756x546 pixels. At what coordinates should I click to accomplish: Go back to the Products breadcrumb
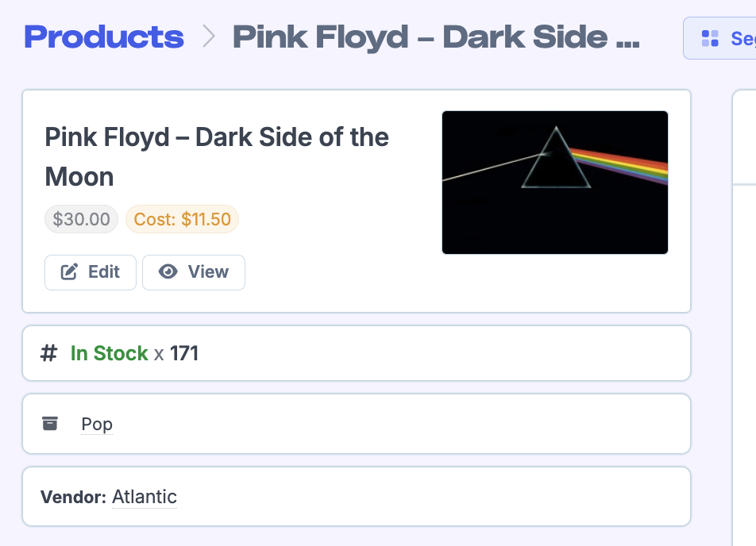click(104, 37)
